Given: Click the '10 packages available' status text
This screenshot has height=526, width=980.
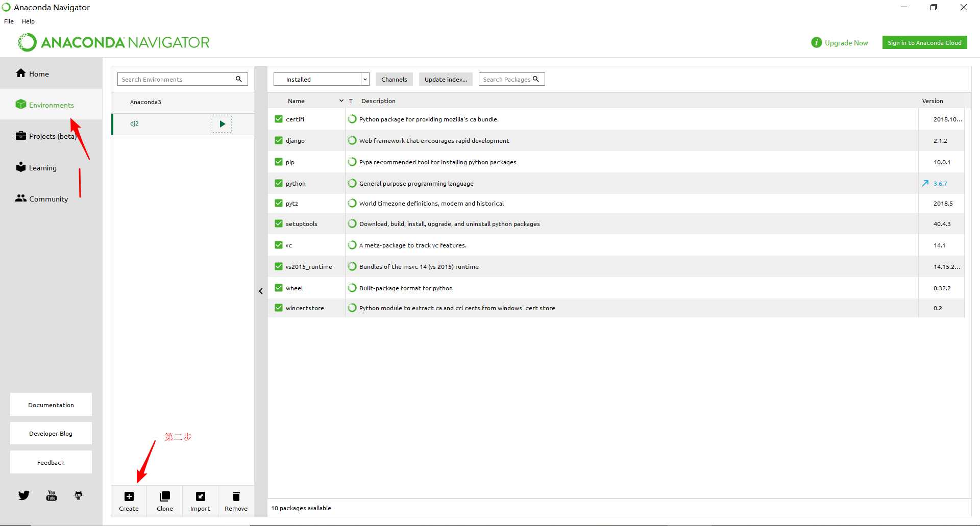Looking at the screenshot, I should pos(301,508).
